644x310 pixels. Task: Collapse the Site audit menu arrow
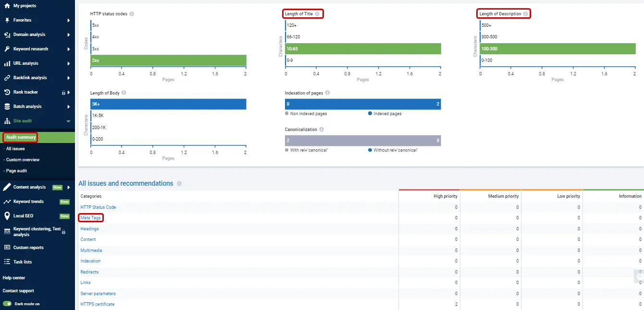[68, 121]
